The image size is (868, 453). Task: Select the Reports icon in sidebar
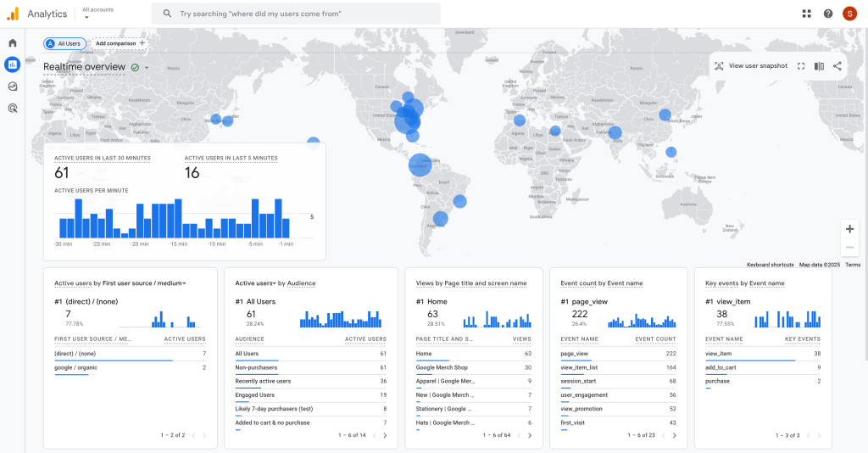(x=13, y=64)
